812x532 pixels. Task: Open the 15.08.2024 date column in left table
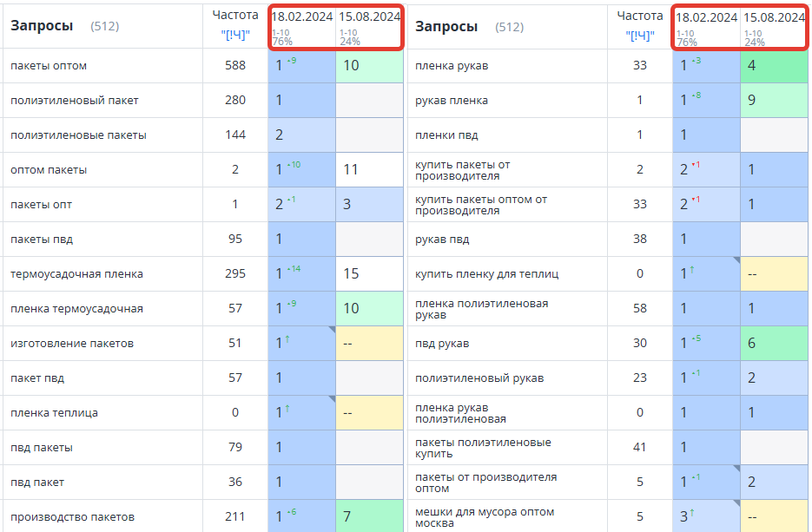tap(369, 16)
